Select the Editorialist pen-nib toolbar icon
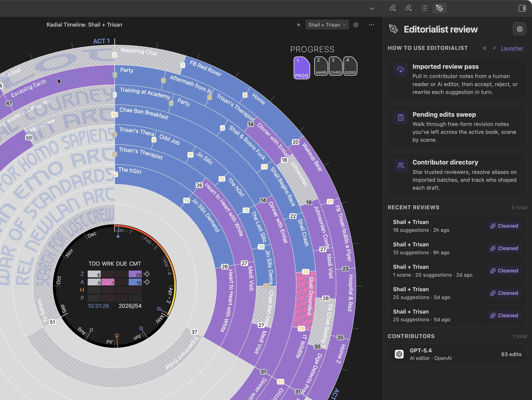532x400 pixels. pyautogui.click(x=440, y=8)
